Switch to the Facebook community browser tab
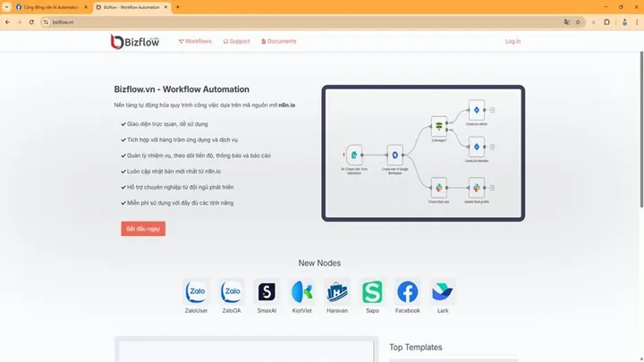 pyautogui.click(x=49, y=6)
